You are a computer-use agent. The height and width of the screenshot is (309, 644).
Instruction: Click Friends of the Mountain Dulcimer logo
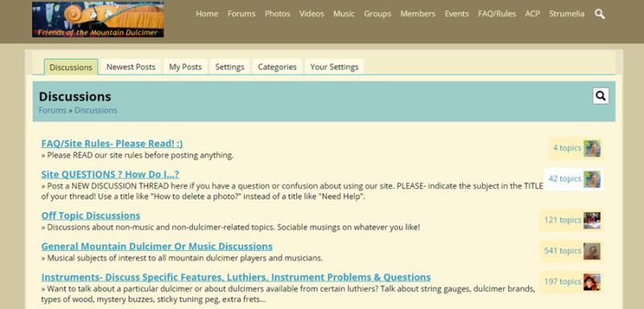98,19
